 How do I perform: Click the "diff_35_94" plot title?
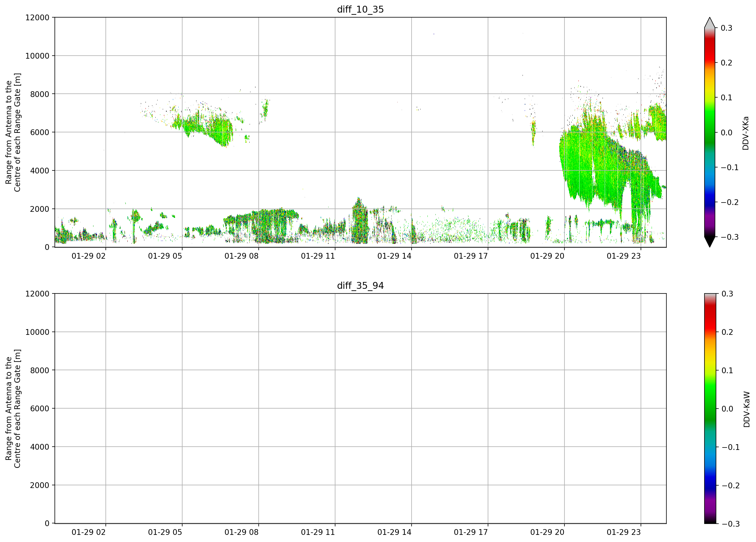click(x=360, y=286)
